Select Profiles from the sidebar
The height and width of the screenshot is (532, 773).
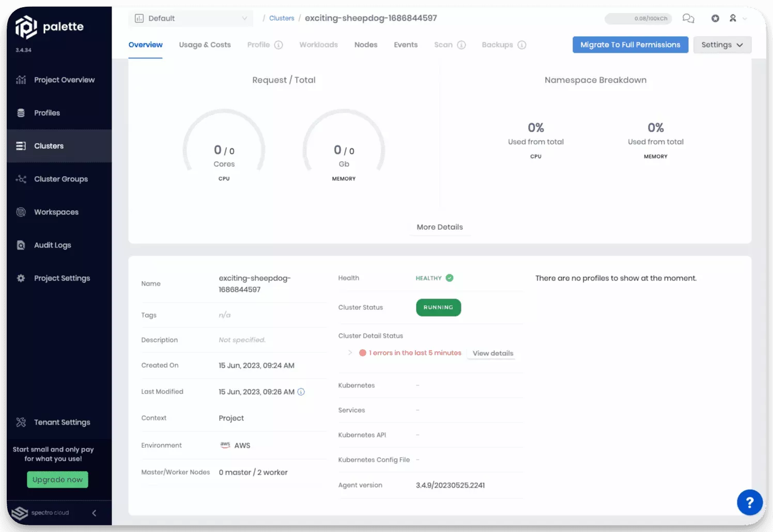(x=47, y=113)
